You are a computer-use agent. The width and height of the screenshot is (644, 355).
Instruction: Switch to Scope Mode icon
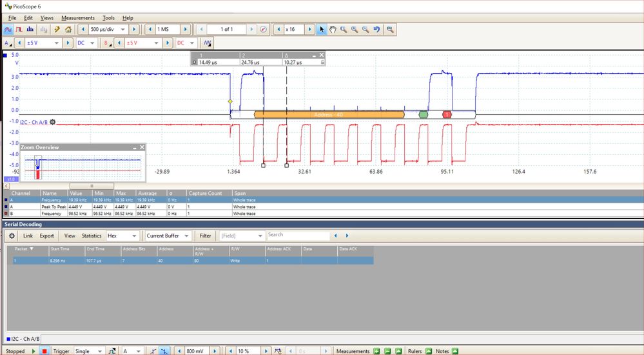click(8, 30)
